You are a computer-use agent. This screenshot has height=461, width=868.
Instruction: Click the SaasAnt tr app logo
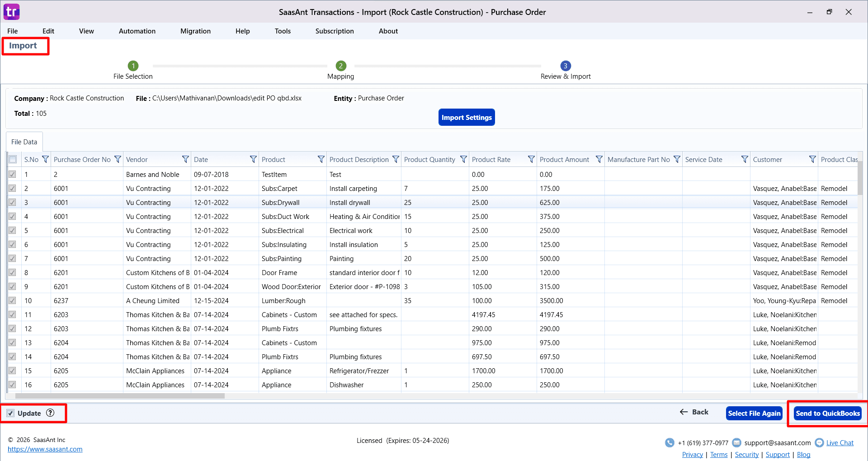point(11,12)
